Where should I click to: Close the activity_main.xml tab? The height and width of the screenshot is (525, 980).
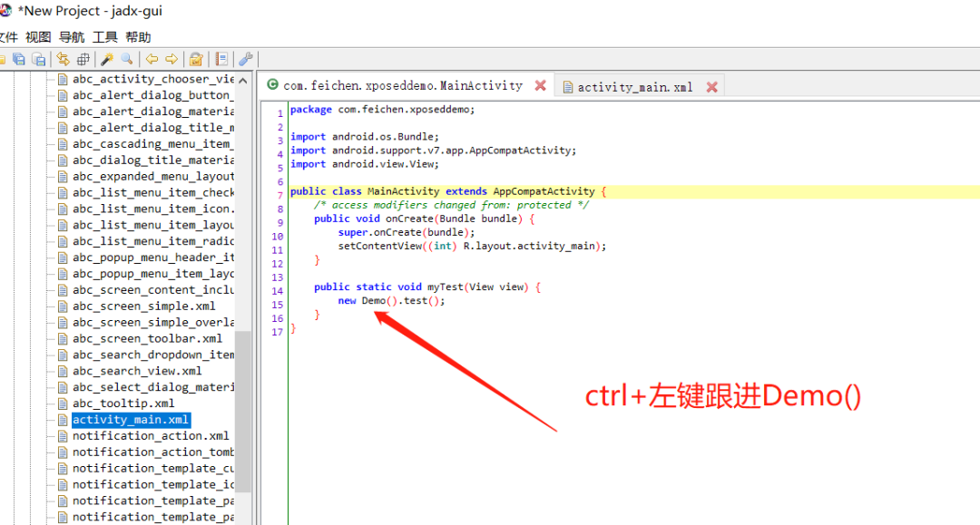tap(712, 87)
